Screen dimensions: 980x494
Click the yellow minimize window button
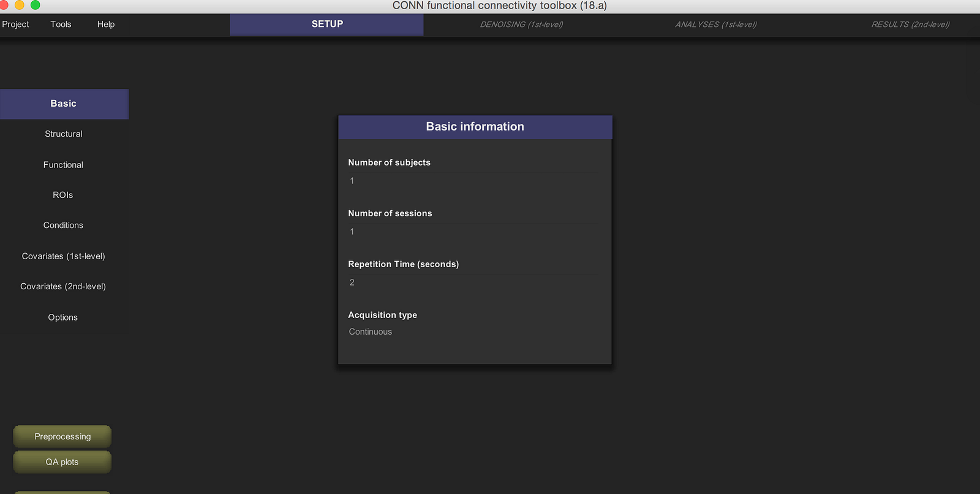pos(20,5)
